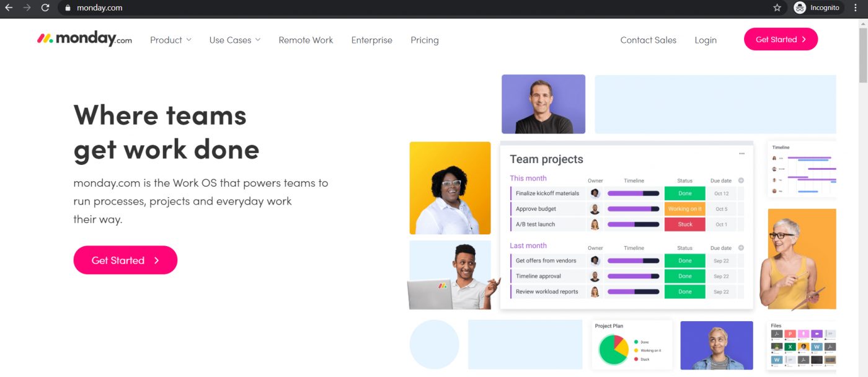
Task: Click the Get Started button under the headline
Action: [125, 260]
